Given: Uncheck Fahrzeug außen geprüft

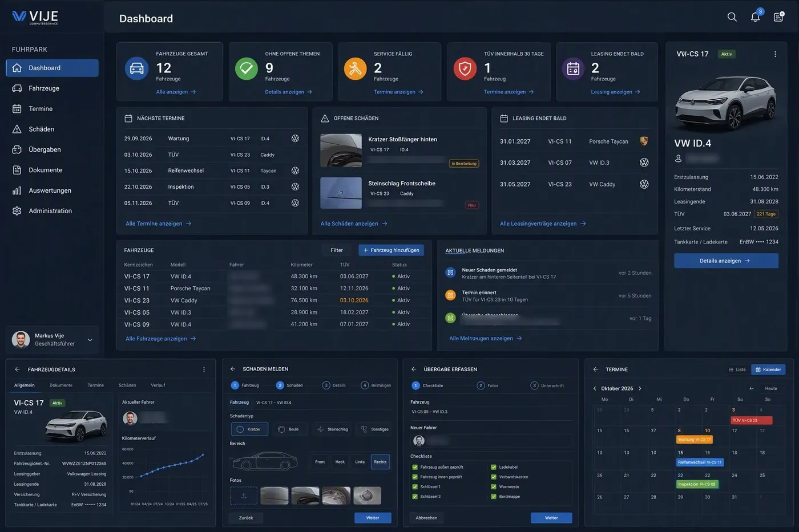Looking at the screenshot, I should (x=415, y=467).
